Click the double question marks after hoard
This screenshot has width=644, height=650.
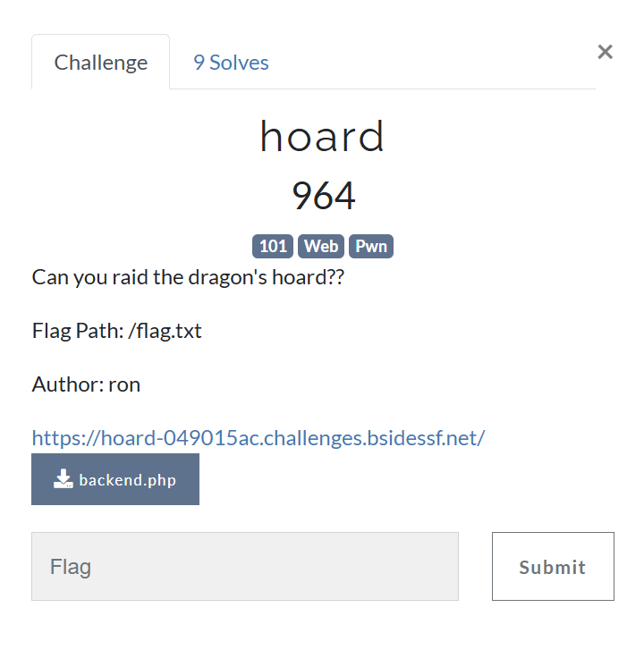[336, 277]
